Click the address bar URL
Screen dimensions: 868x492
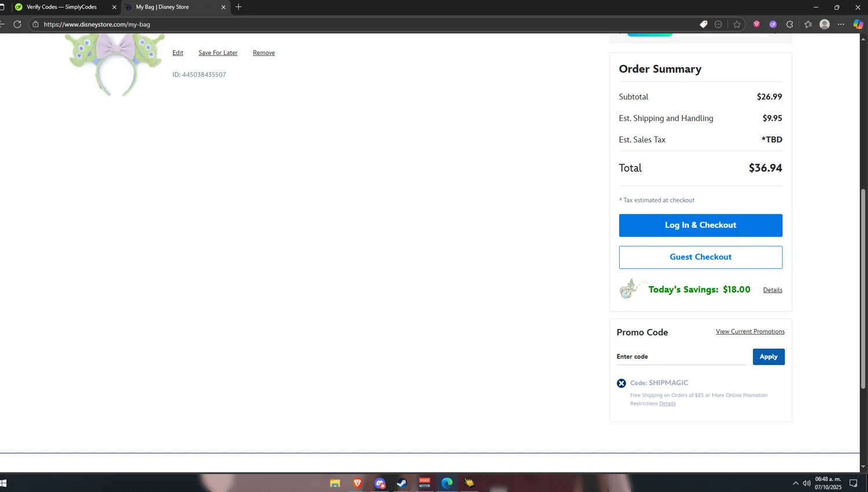(x=97, y=24)
